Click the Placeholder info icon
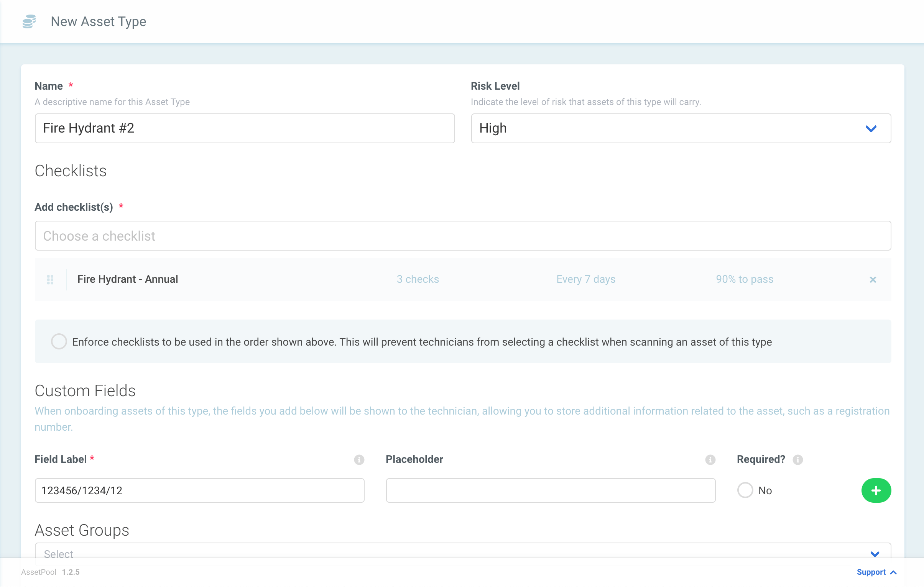 710,460
